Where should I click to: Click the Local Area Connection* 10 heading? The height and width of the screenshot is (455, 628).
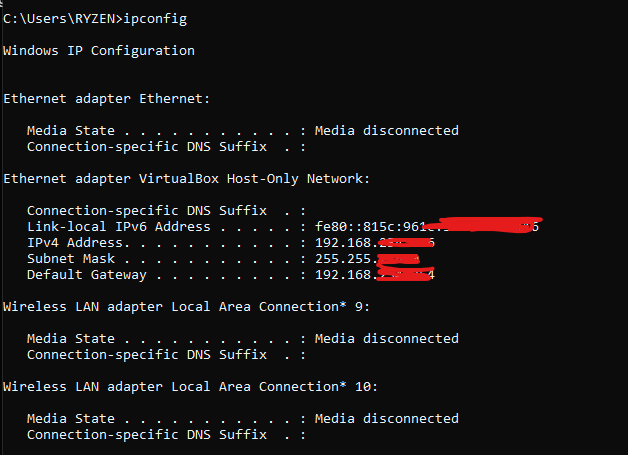(190, 387)
